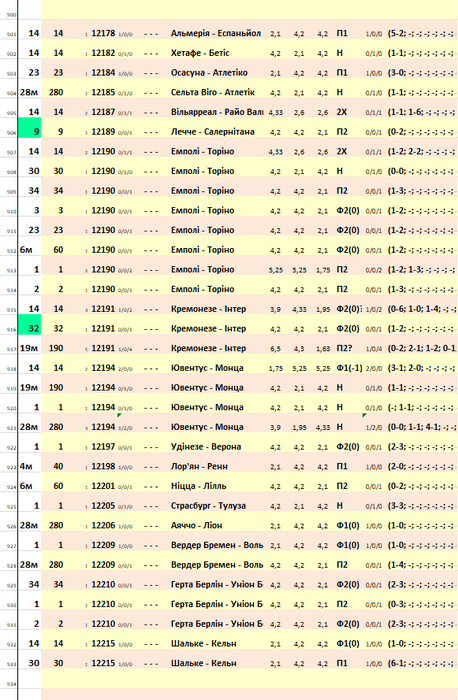Click the ID cell 12205
This screenshot has height=700, width=458.
(103, 506)
